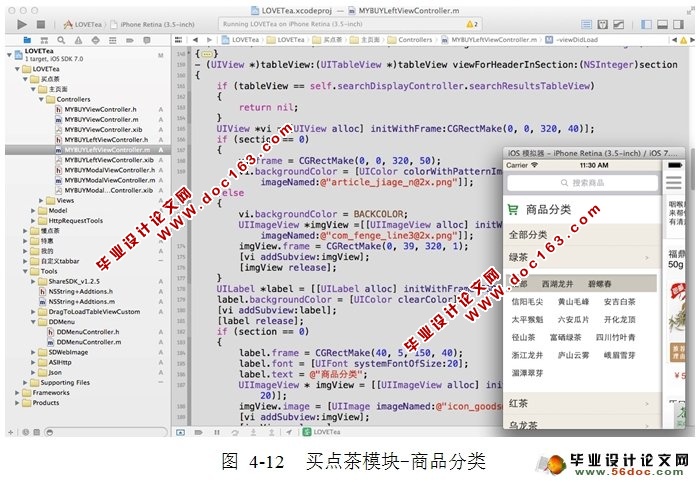Screen dimensions: 699x482
Task: Open the LOVETea scheme selector
Action: click(x=83, y=25)
